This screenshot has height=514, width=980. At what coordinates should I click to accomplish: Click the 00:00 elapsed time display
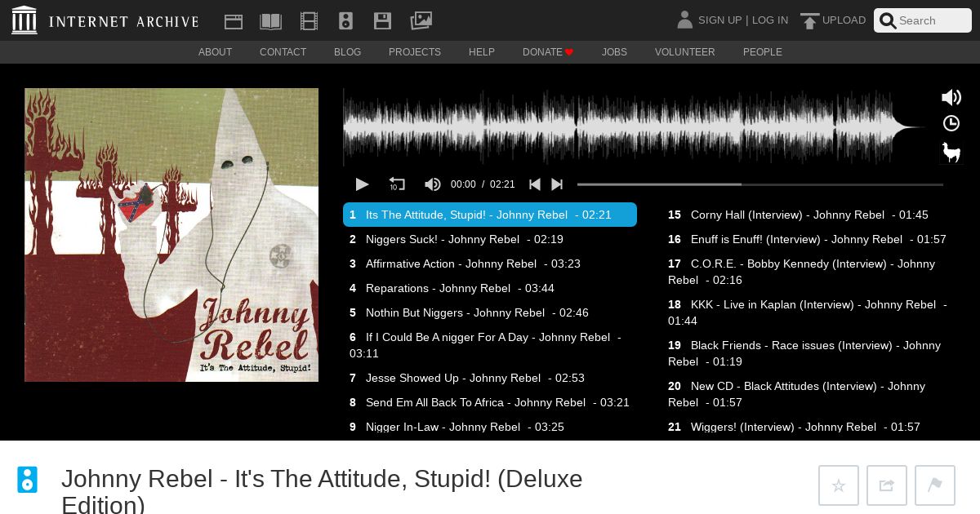pos(463,184)
